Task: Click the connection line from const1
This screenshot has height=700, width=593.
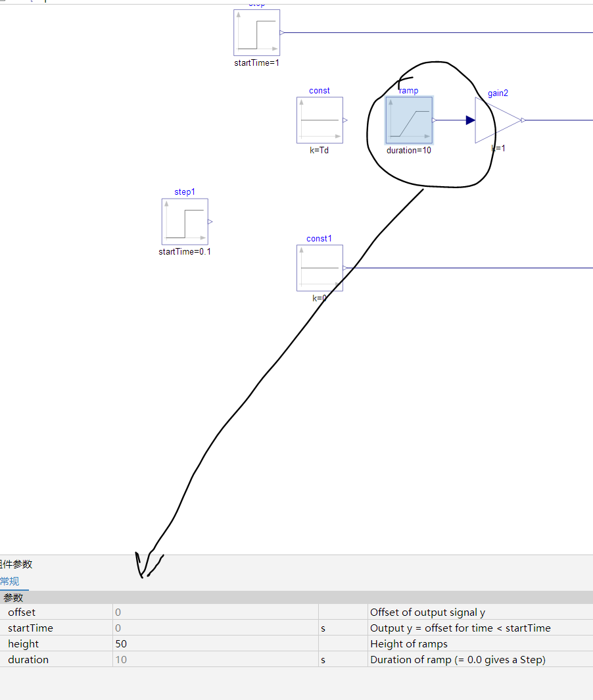Action: (x=469, y=268)
